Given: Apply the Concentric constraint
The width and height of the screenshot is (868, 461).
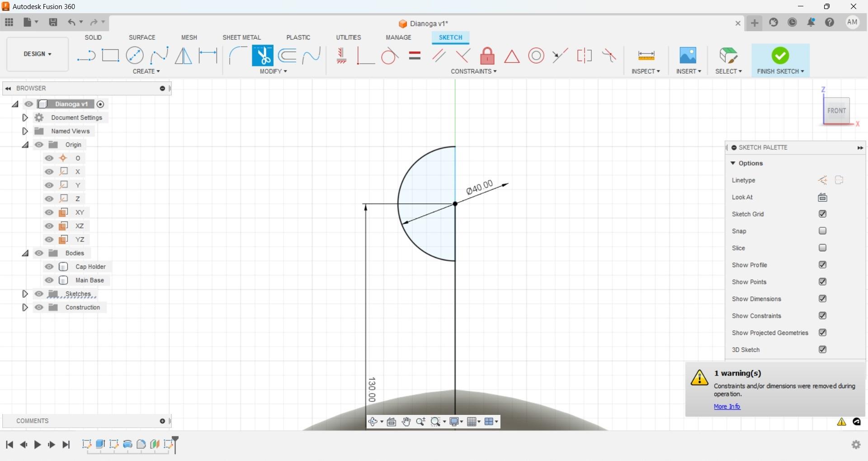Looking at the screenshot, I should (536, 56).
